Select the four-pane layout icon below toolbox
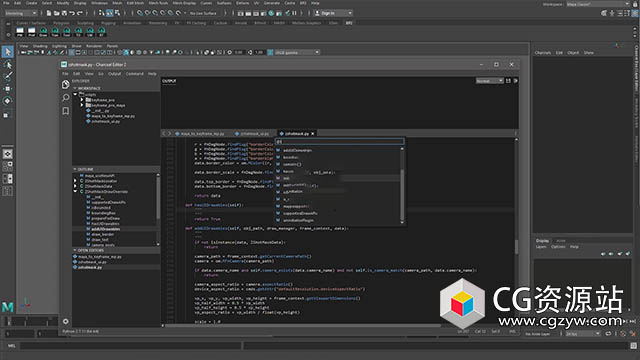This screenshot has width=640, height=360. point(7,166)
